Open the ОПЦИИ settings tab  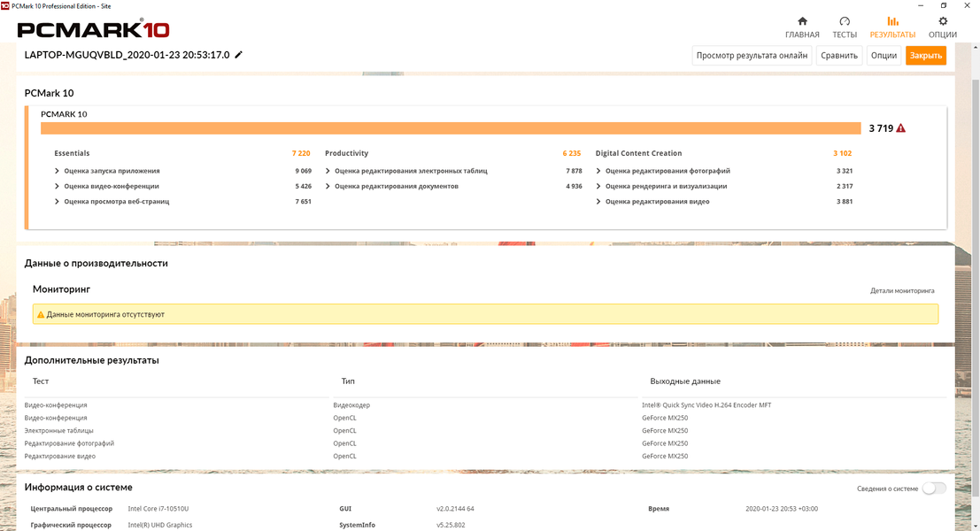943,28
